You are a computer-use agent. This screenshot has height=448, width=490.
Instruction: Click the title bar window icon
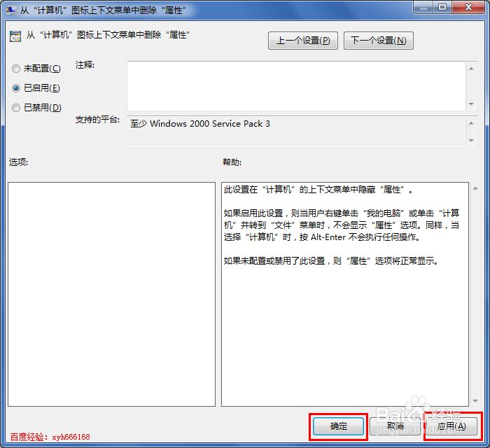[11, 10]
